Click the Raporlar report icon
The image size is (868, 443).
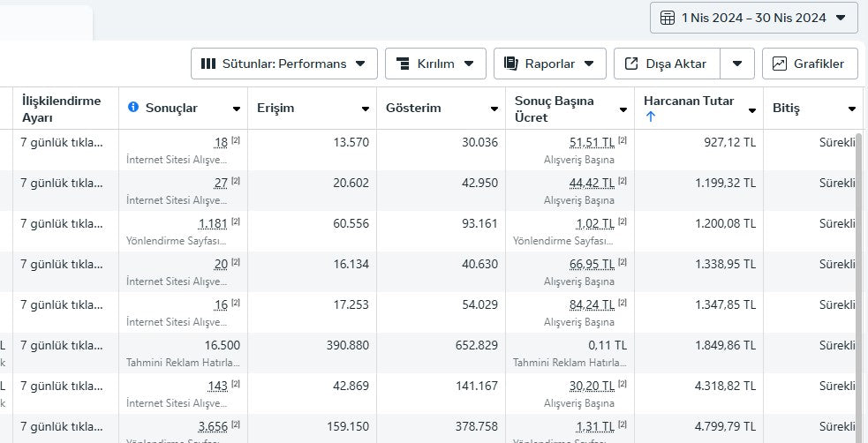point(510,64)
